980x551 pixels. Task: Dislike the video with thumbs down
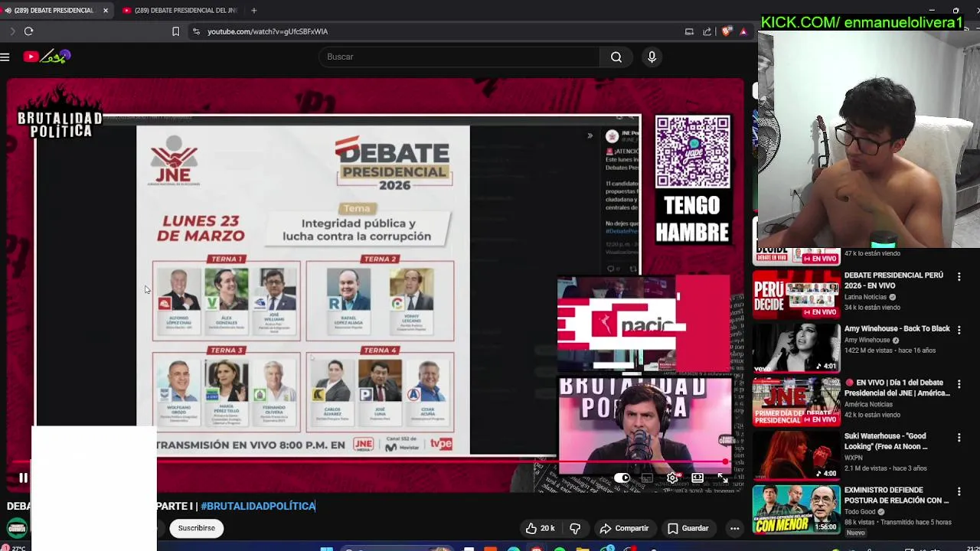[575, 528]
